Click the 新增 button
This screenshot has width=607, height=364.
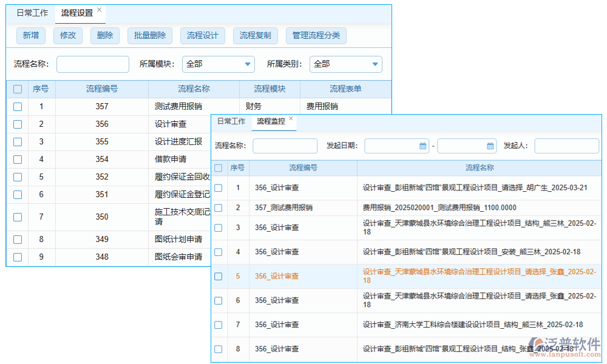[x=30, y=35]
